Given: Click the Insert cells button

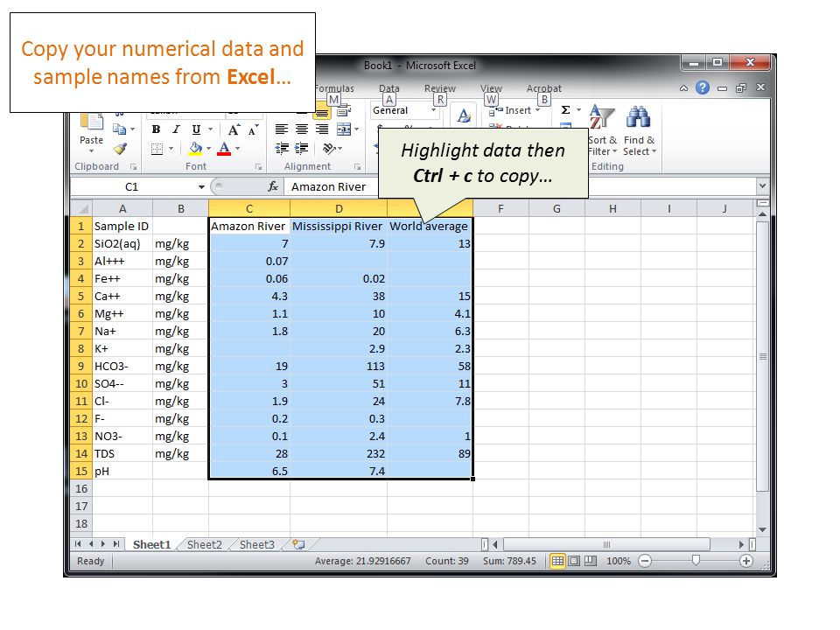Looking at the screenshot, I should pos(514,110).
